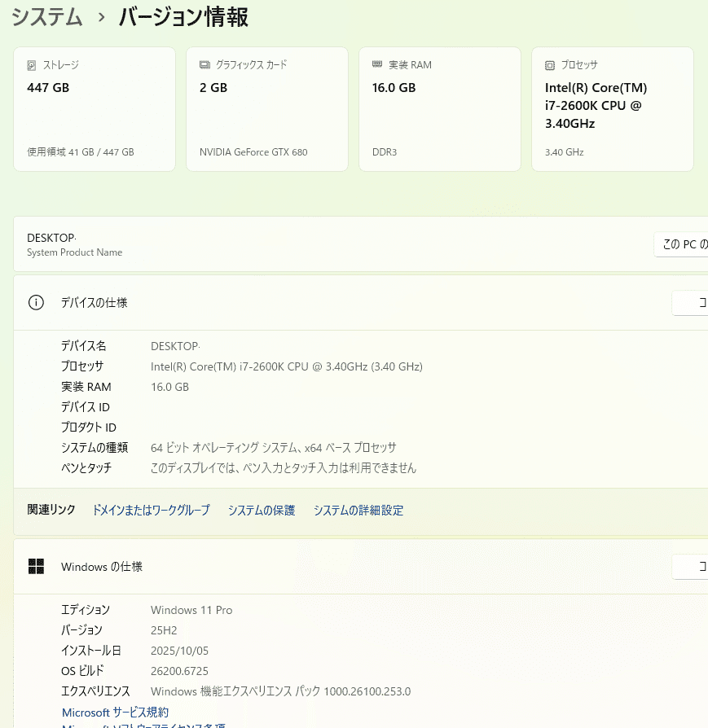This screenshot has height=728, width=708.
Task: Navigate back via the システム breadcrumb
Action: 46,17
